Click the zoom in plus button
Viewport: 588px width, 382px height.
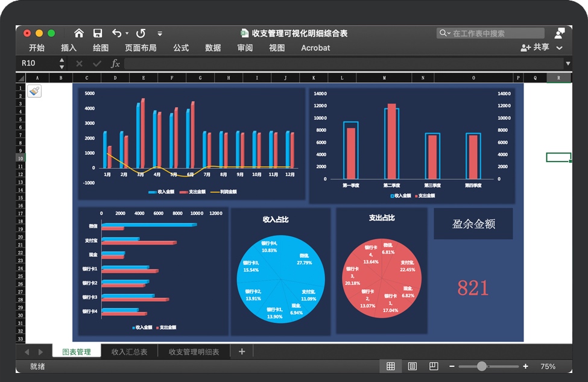(x=525, y=366)
